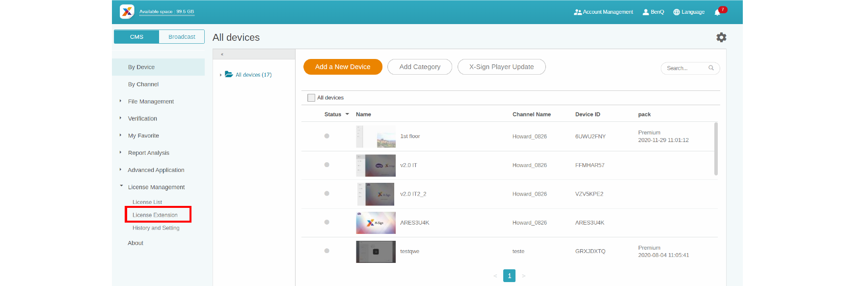This screenshot has width=868, height=286.
Task: Open the notifications bell
Action: (717, 12)
